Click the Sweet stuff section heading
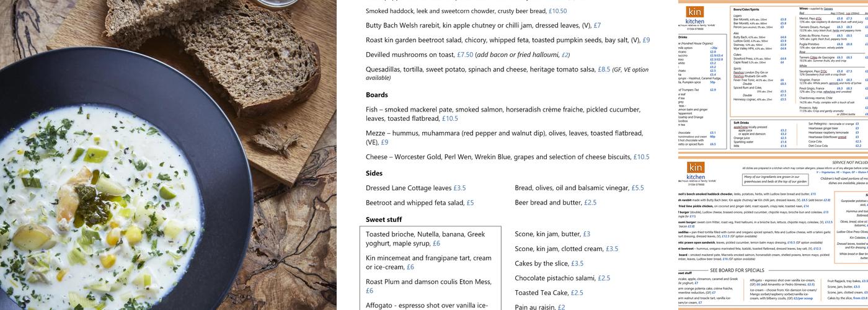Screen dimensions: 868x310 (383, 219)
